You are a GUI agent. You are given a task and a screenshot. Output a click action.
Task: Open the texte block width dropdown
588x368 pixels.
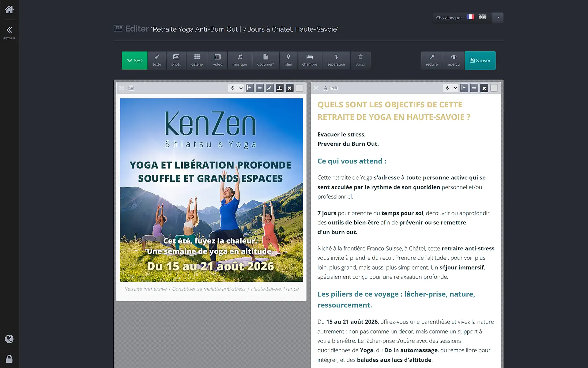click(x=450, y=88)
